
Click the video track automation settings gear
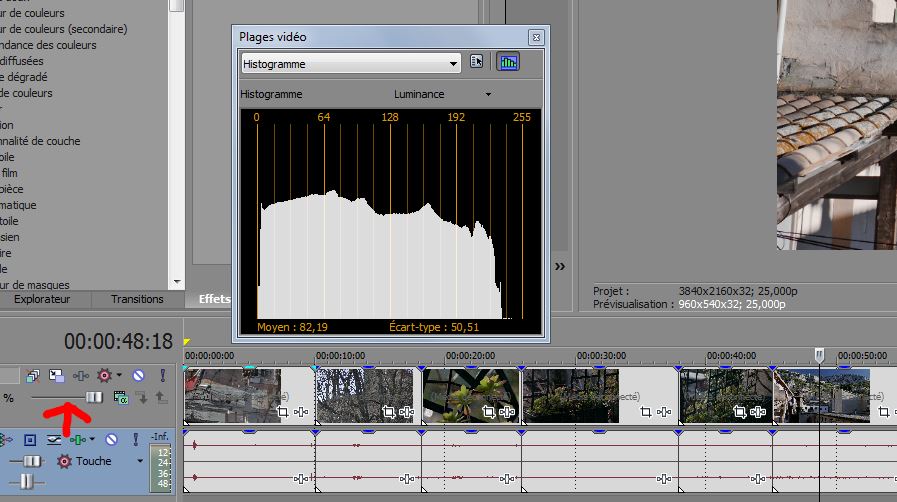coord(105,375)
